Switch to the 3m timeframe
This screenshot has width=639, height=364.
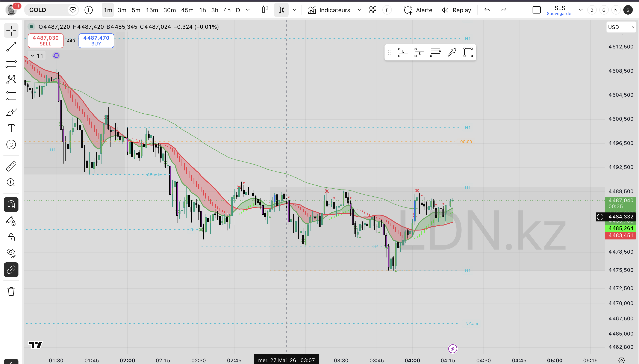click(x=122, y=10)
